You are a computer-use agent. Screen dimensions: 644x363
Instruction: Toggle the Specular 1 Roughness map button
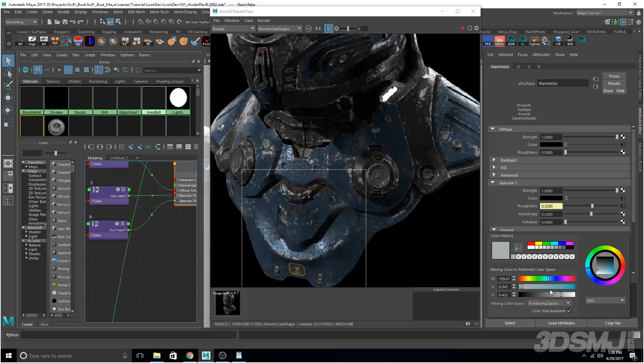tap(623, 206)
